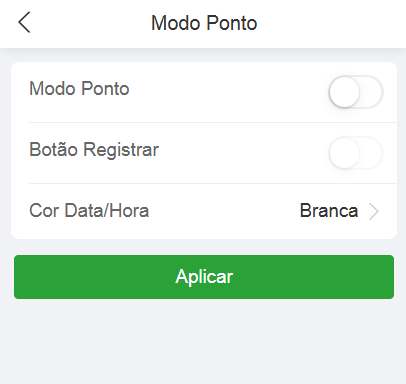Toggle the Botão Registrar switch
Image resolution: width=406 pixels, height=384 pixels.
(356, 153)
